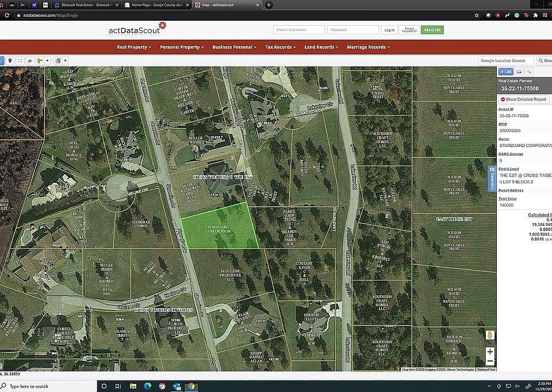This screenshot has width=552, height=392.
Task: Click the Parcel ID value 35-22-11-75500
Action: [514, 116]
